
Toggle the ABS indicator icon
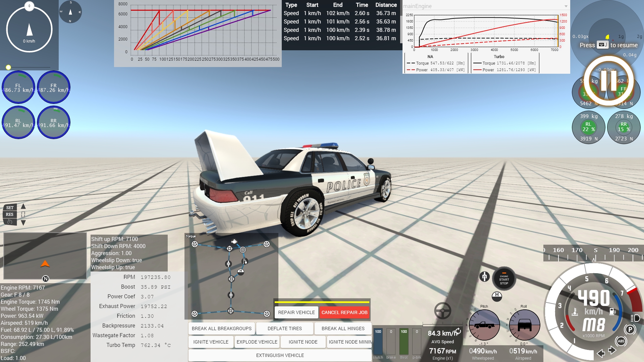coord(621,341)
